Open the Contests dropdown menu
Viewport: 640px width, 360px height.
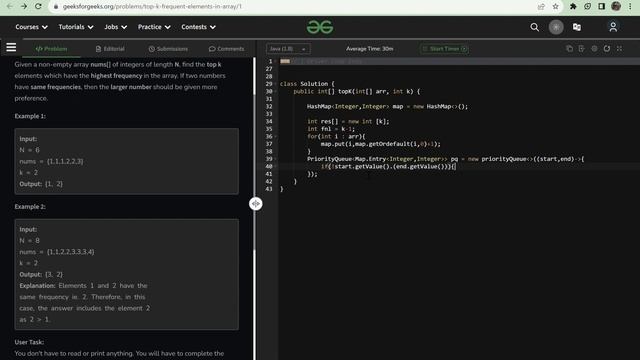[198, 27]
